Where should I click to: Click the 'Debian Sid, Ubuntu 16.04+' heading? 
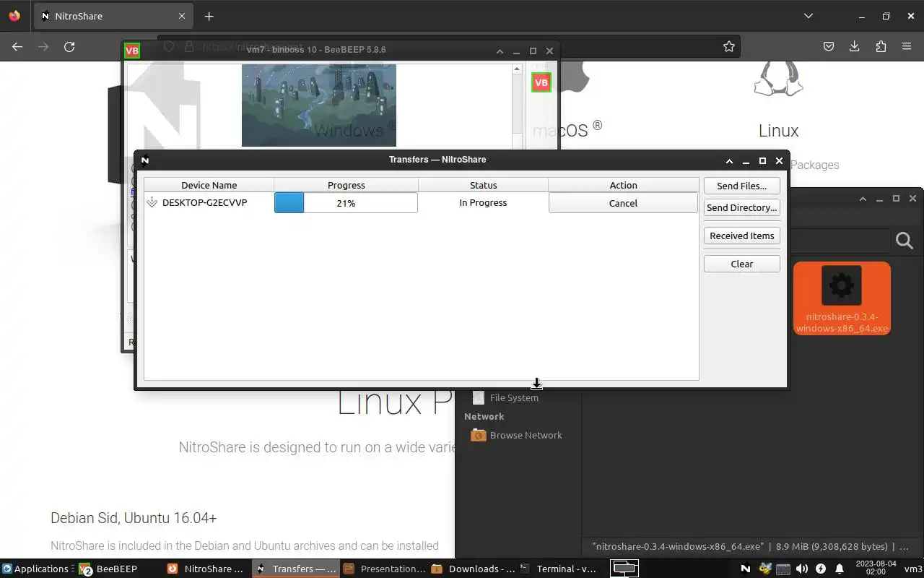click(134, 518)
